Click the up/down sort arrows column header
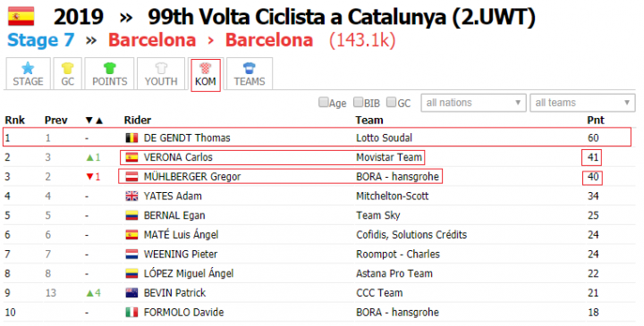This screenshot has width=644, height=326. coord(94,121)
